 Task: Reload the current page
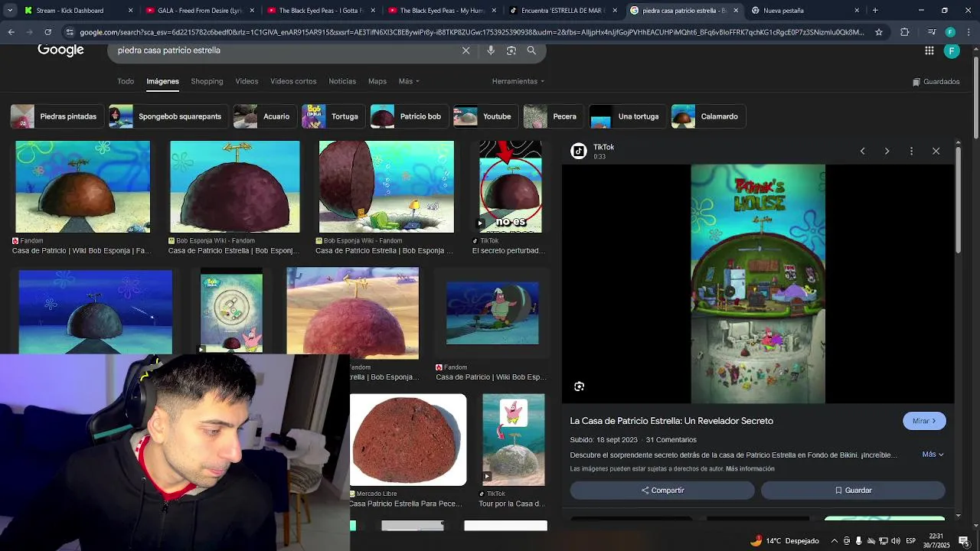[x=47, y=32]
